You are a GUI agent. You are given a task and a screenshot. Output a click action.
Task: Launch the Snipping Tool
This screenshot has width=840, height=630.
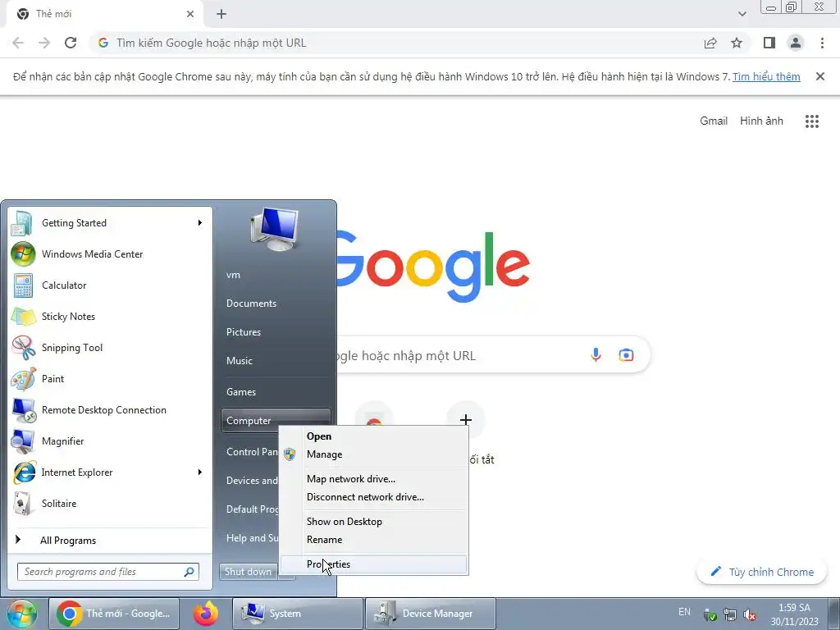point(110,347)
